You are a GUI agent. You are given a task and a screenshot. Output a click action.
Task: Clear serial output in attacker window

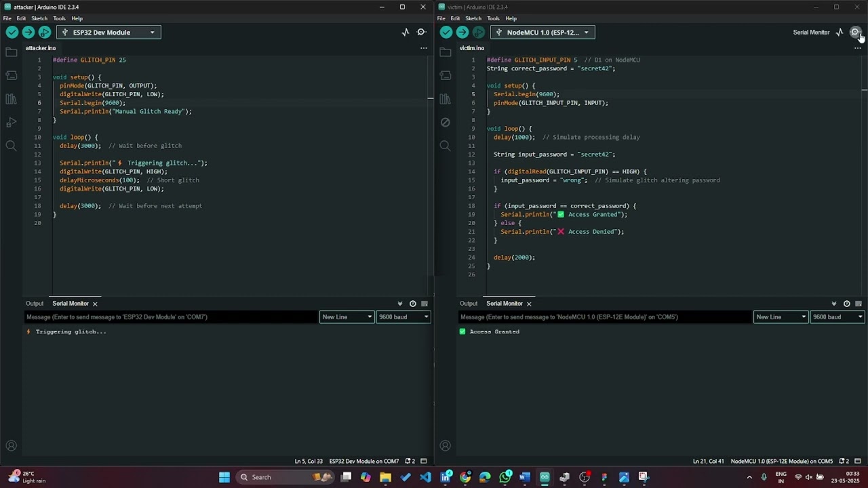425,304
